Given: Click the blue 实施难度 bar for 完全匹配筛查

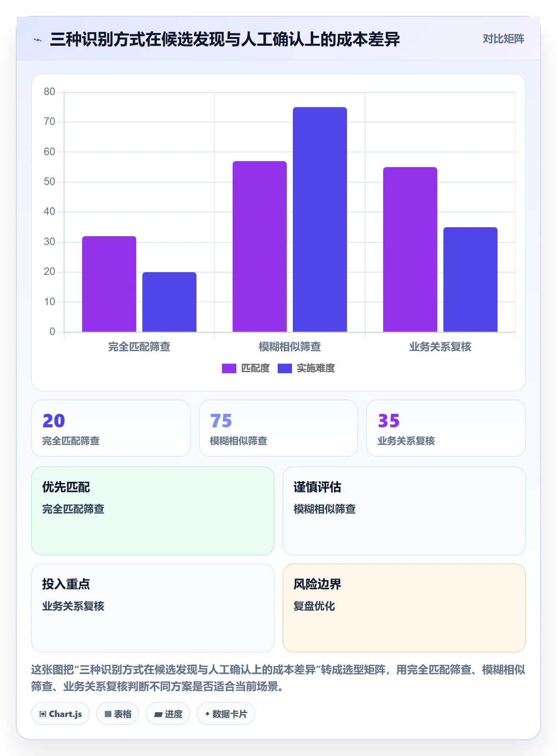Looking at the screenshot, I should (x=169, y=302).
